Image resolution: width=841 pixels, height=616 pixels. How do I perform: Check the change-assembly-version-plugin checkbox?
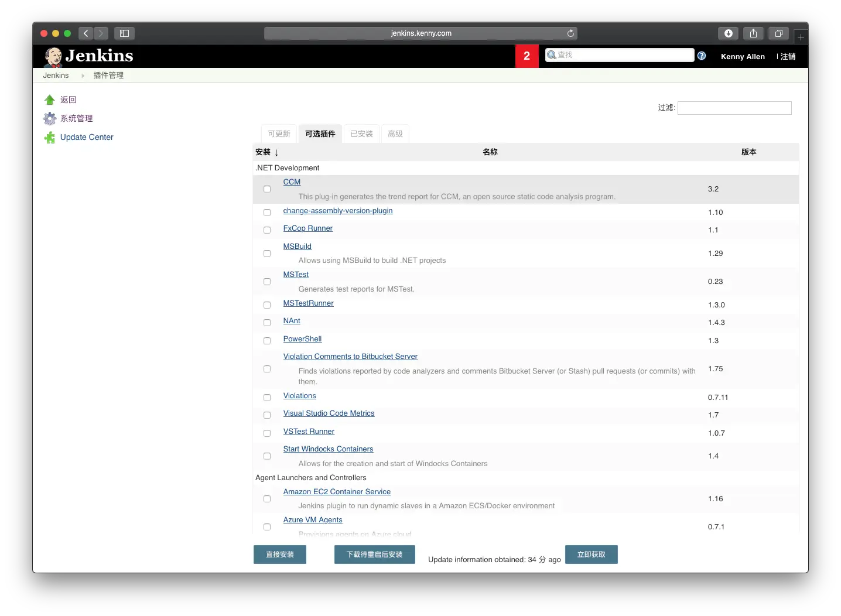[267, 213]
